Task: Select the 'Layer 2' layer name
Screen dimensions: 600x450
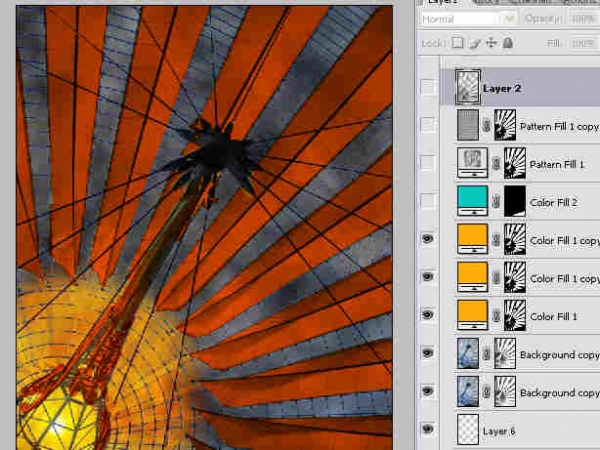Action: pos(502,88)
